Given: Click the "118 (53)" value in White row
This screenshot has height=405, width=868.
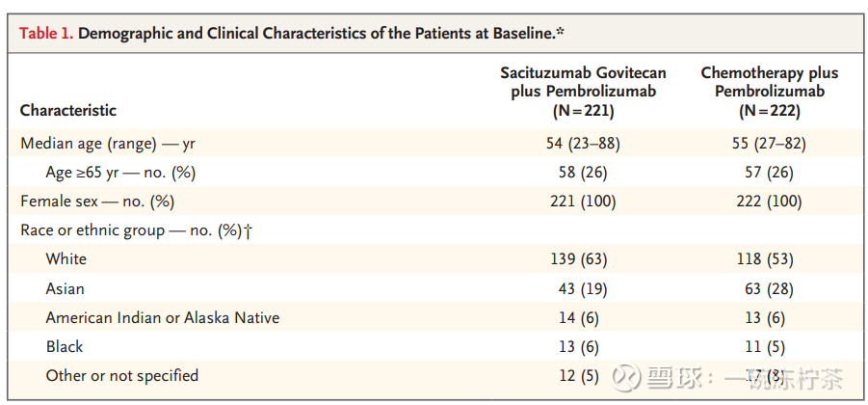Looking at the screenshot, I should click(769, 259).
